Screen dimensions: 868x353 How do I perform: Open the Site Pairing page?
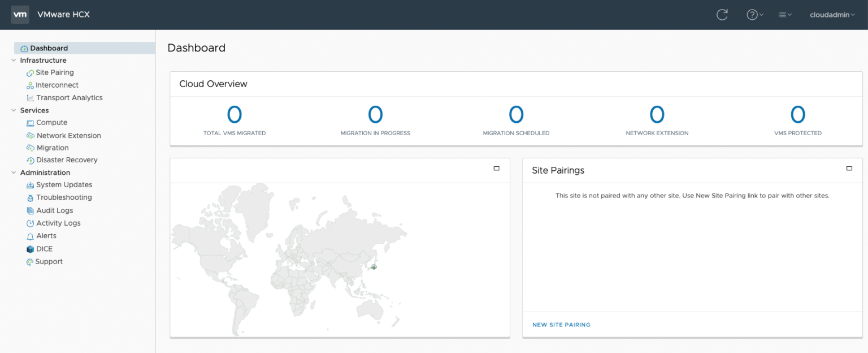54,72
